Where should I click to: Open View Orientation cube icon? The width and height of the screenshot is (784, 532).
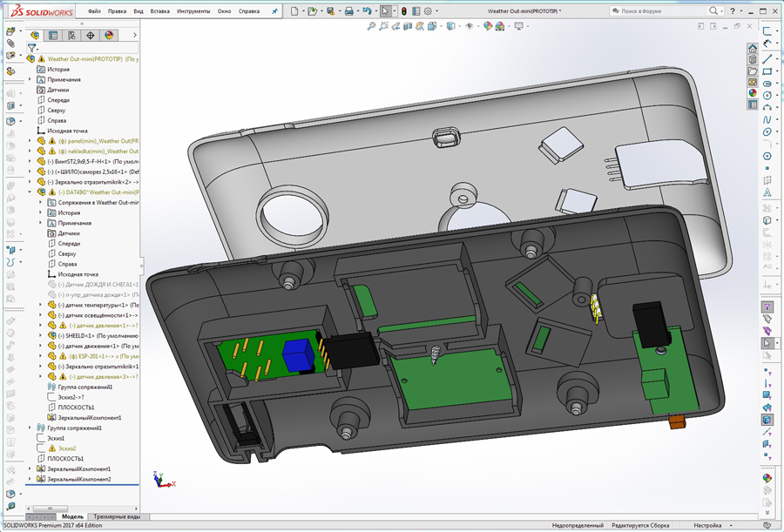click(431, 26)
